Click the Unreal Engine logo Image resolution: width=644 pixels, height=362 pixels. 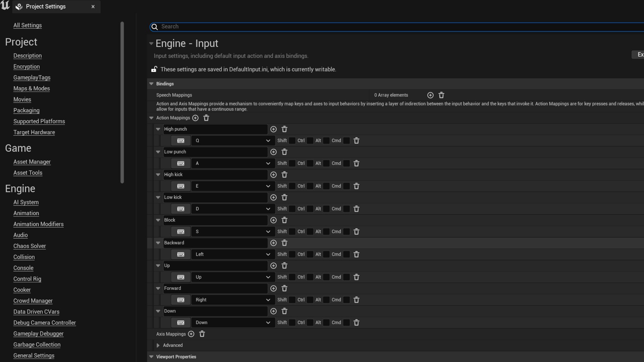[5, 5]
